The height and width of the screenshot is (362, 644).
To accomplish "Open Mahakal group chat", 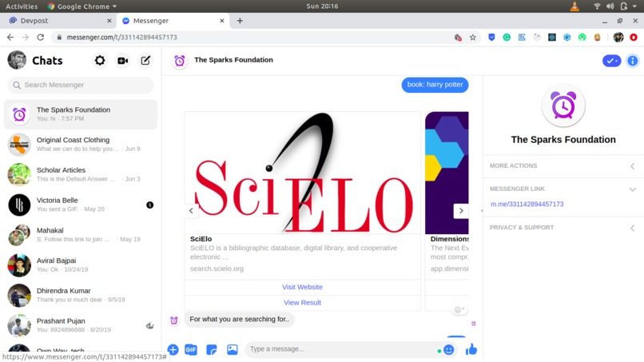I will [x=81, y=235].
